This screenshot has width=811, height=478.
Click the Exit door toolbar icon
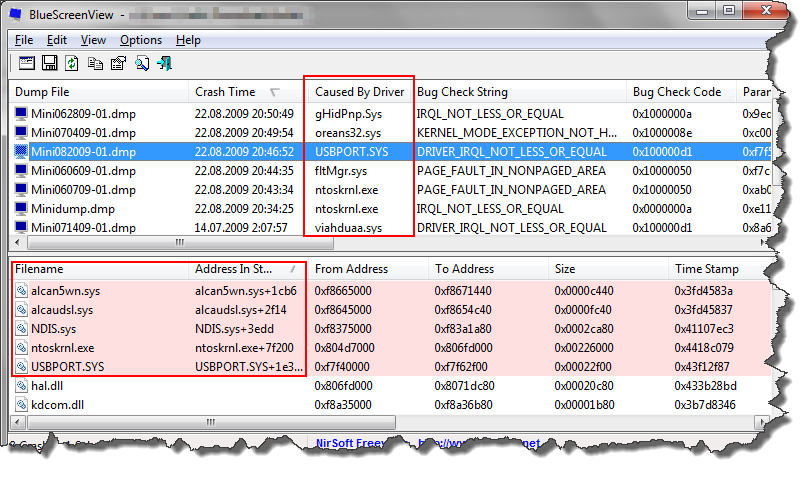(164, 64)
